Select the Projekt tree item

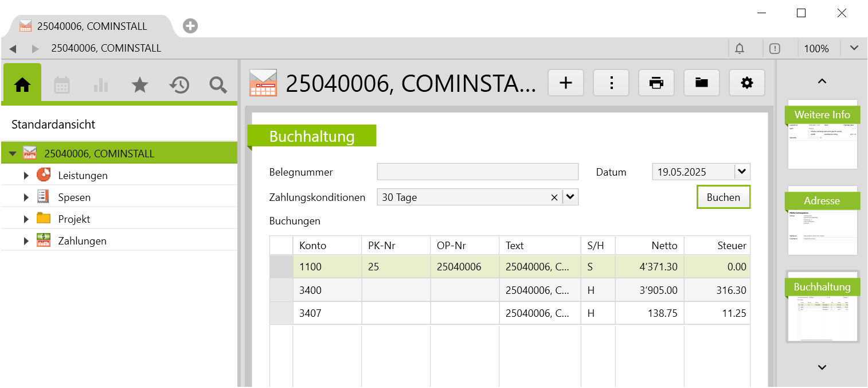point(74,219)
